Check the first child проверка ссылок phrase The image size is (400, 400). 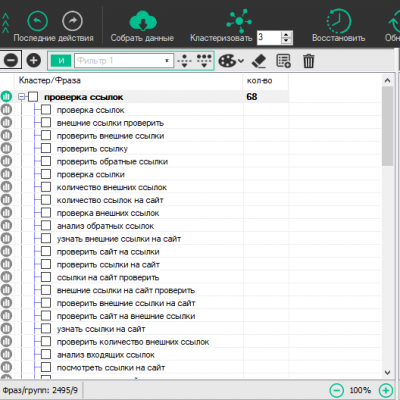pos(46,110)
